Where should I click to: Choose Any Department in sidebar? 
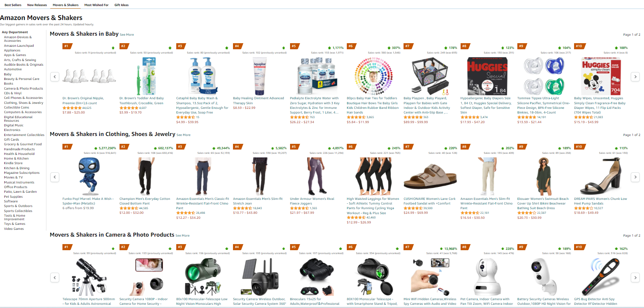point(15,32)
